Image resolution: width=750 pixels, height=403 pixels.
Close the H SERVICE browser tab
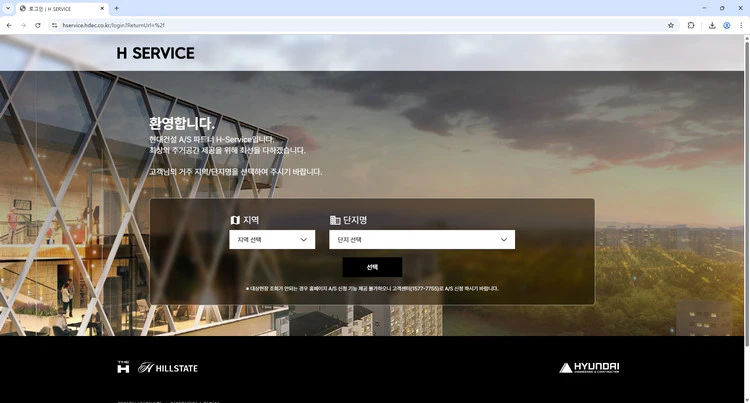[100, 8]
